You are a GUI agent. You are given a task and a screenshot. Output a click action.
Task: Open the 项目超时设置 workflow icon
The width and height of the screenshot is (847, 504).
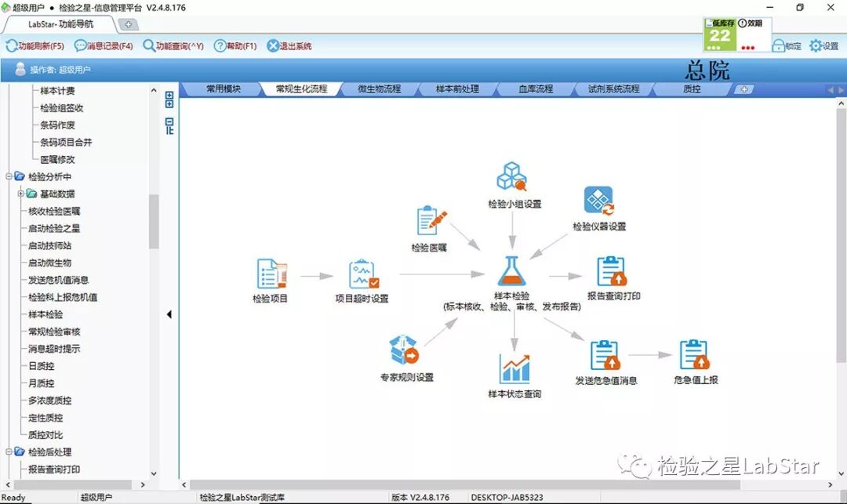pyautogui.click(x=364, y=274)
